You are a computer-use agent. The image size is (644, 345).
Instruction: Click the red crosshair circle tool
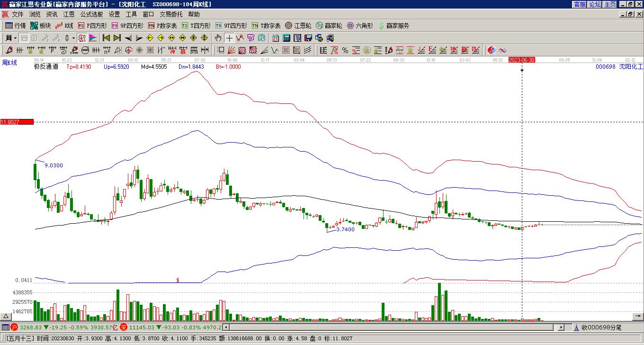point(129,50)
